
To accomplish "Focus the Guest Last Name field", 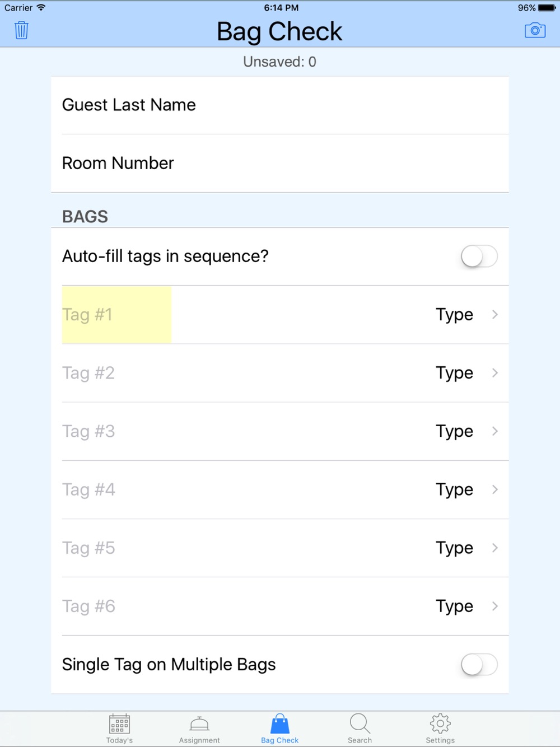I will [280, 105].
